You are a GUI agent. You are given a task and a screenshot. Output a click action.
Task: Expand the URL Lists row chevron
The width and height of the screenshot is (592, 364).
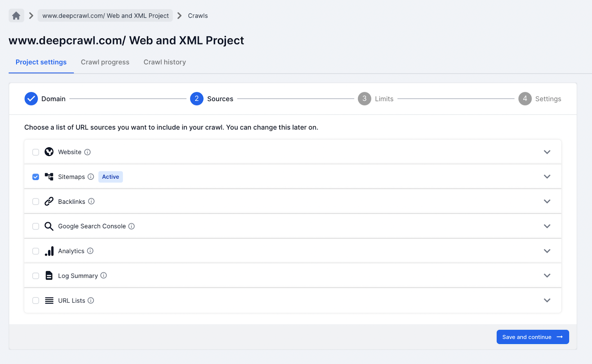[547, 300]
